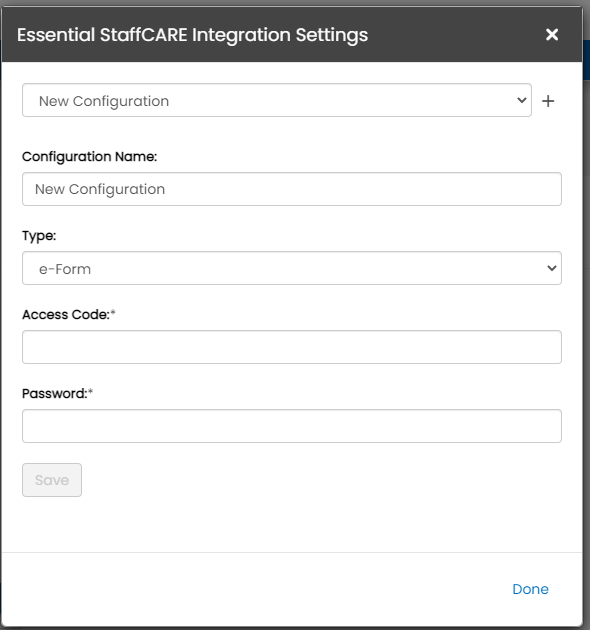590x630 pixels.
Task: Add a new configuration with plus icon
Action: 548,101
